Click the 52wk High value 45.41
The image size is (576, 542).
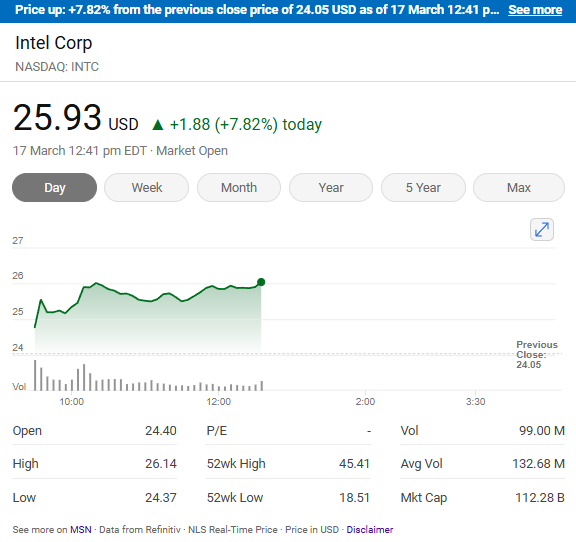pyautogui.click(x=354, y=464)
